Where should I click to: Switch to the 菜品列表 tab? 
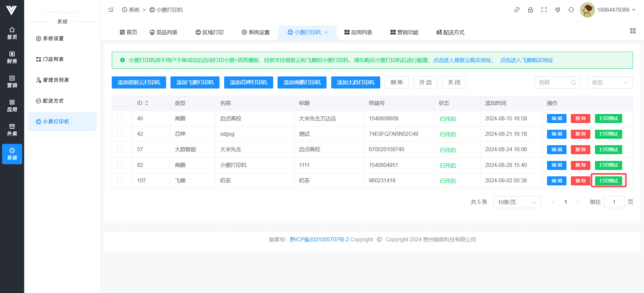(x=163, y=33)
